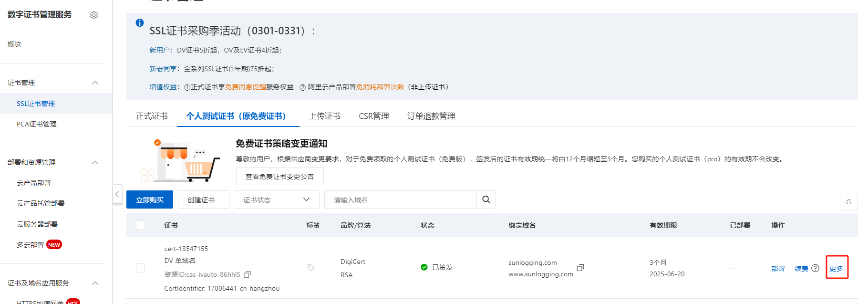Click the refresh list icon

848,202
